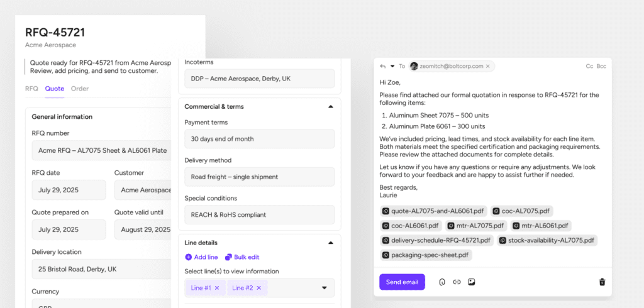Screen dimensions: 644x308
Task: Click the Cc option
Action: 589,66
